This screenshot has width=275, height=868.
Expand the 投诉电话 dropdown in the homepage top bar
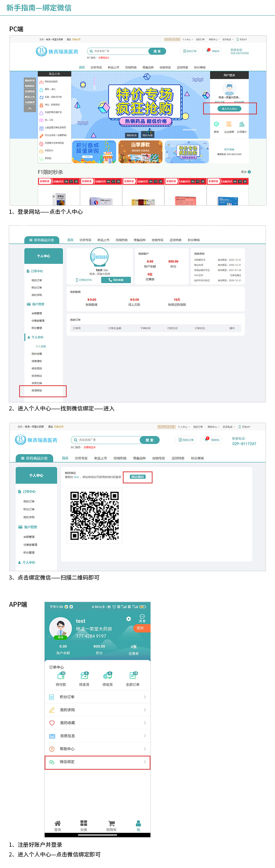pos(228,39)
